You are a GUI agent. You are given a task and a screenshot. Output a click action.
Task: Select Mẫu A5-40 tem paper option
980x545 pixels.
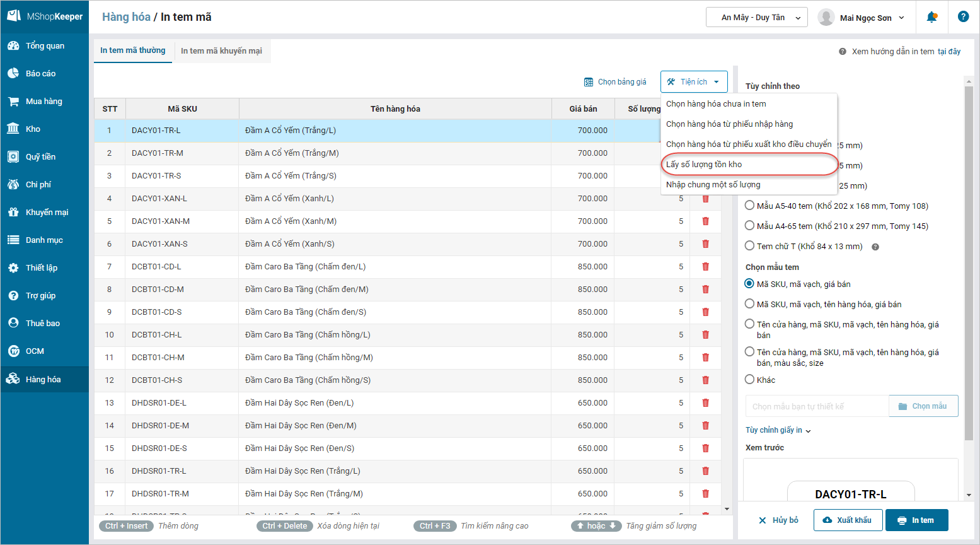(x=750, y=206)
